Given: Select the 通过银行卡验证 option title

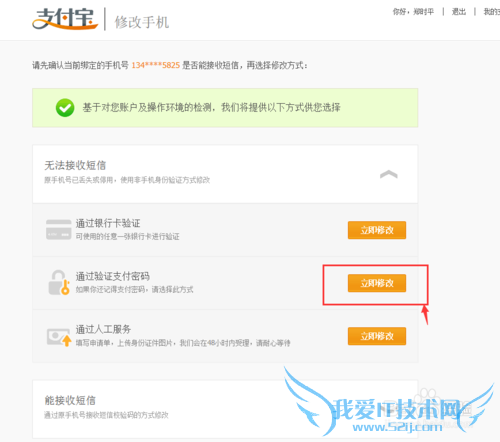Looking at the screenshot, I should point(108,223).
